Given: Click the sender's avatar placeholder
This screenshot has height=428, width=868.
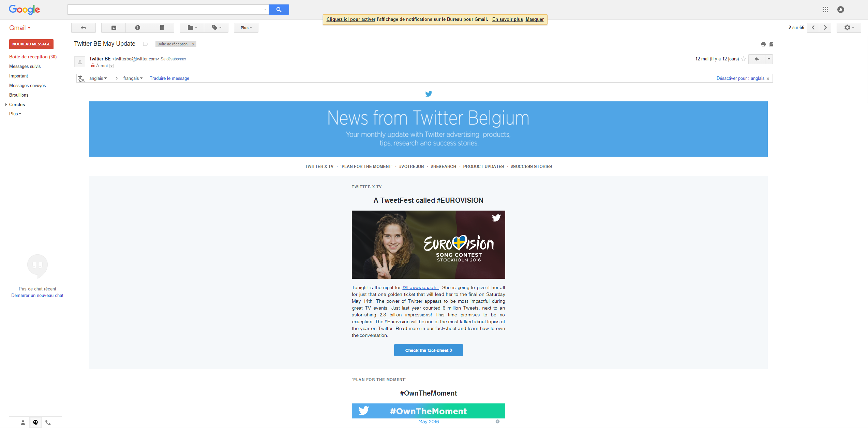Looking at the screenshot, I should [x=80, y=62].
